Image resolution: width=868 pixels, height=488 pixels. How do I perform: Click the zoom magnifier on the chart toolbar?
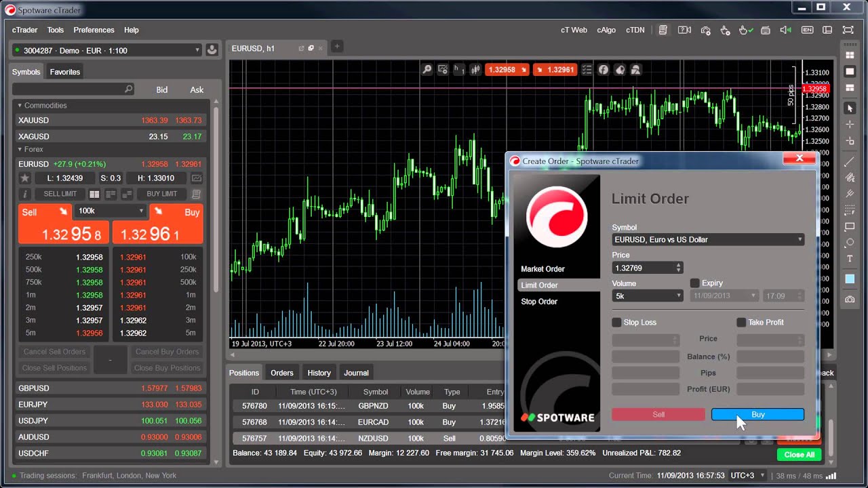427,70
